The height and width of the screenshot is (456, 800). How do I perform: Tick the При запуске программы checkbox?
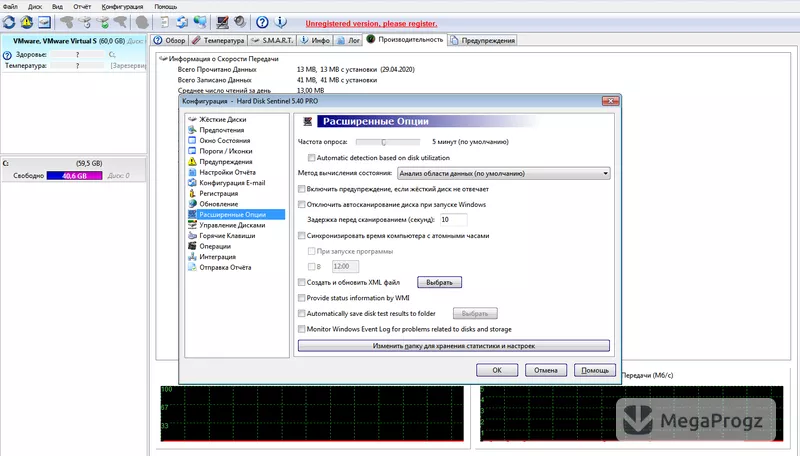[311, 251]
